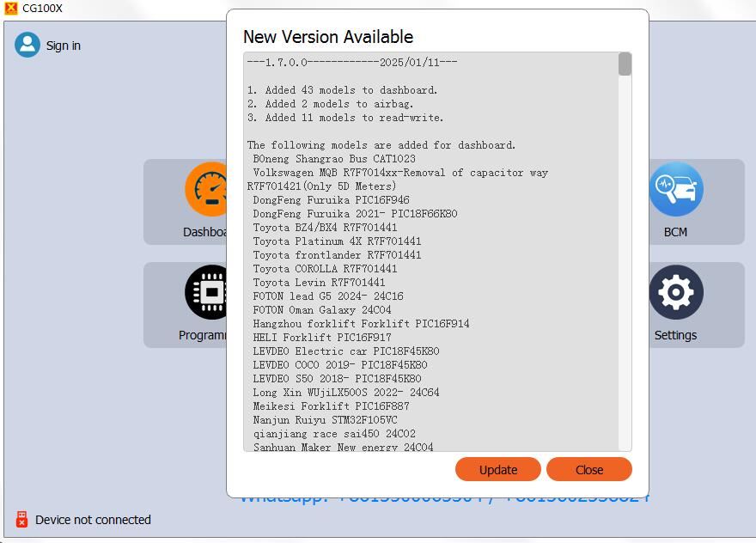Click 'Toyota Levin R7F701441' entry

319,283
